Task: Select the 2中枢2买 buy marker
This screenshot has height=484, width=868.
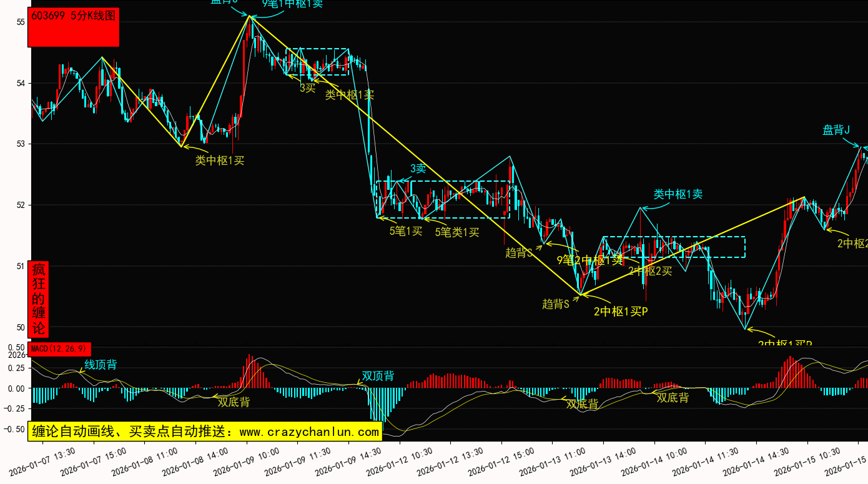Action: [650, 270]
